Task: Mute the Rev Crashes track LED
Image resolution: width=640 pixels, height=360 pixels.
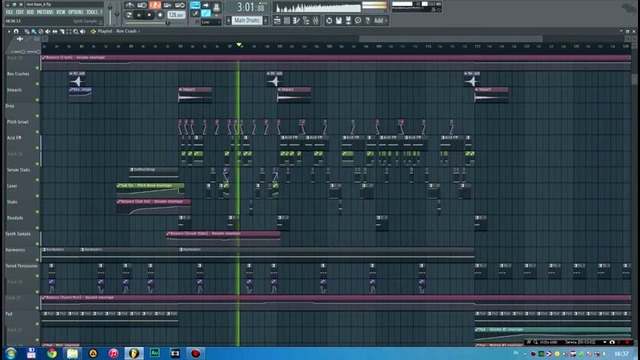Action: 37,84
